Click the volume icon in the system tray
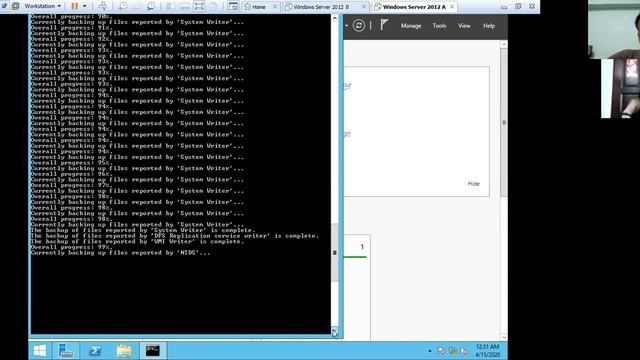This screenshot has height=360, width=640. (x=464, y=351)
